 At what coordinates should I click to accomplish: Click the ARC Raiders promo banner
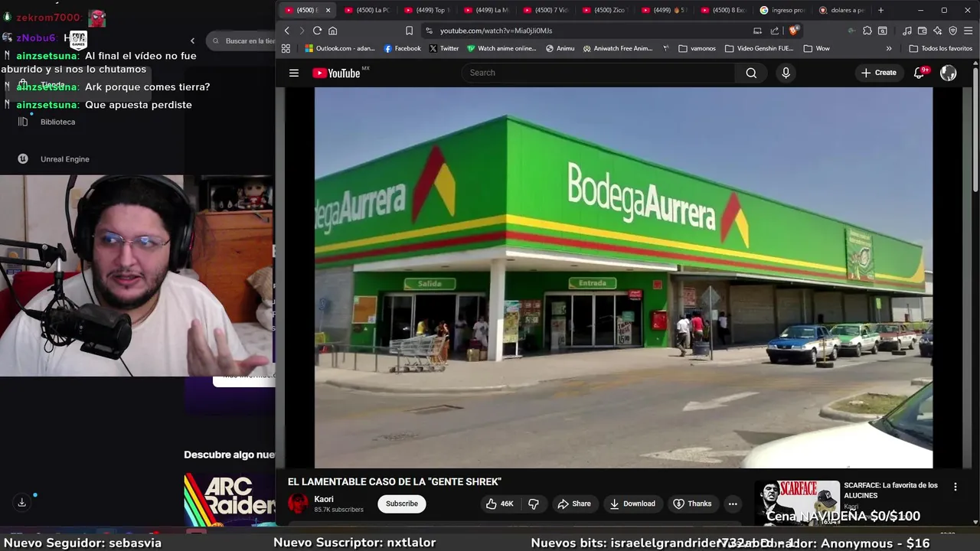point(230,499)
